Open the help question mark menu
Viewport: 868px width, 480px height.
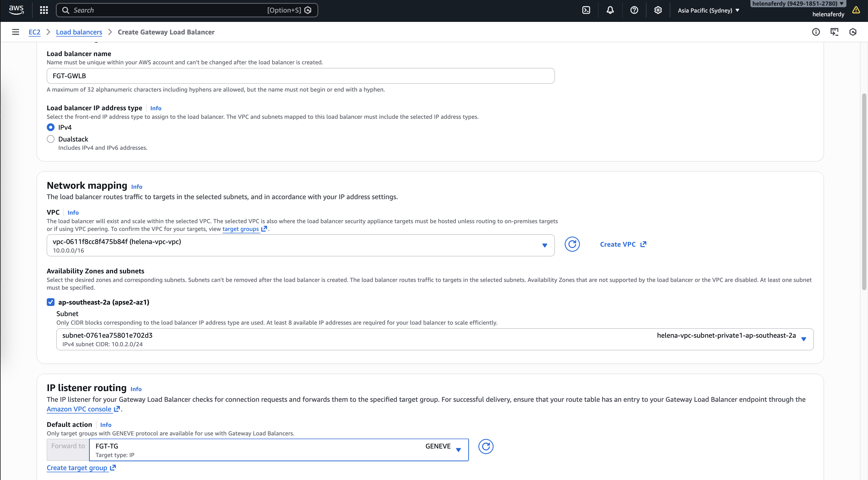tap(634, 10)
